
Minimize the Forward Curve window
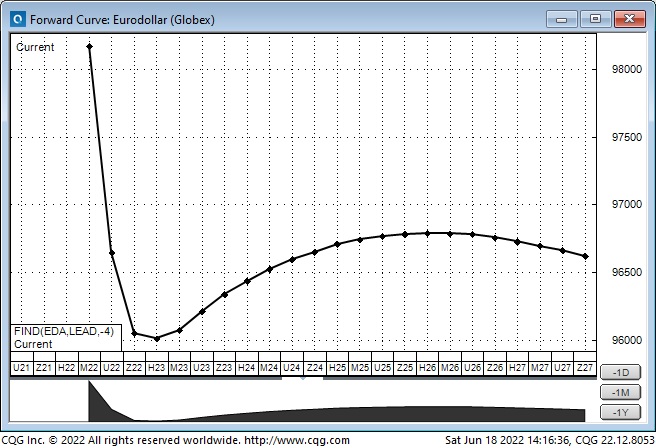click(x=561, y=19)
